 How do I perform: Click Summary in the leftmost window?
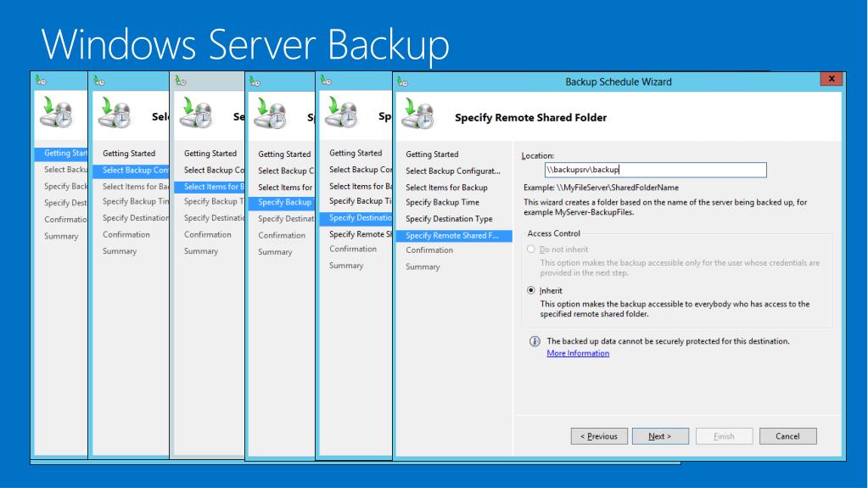tap(61, 236)
